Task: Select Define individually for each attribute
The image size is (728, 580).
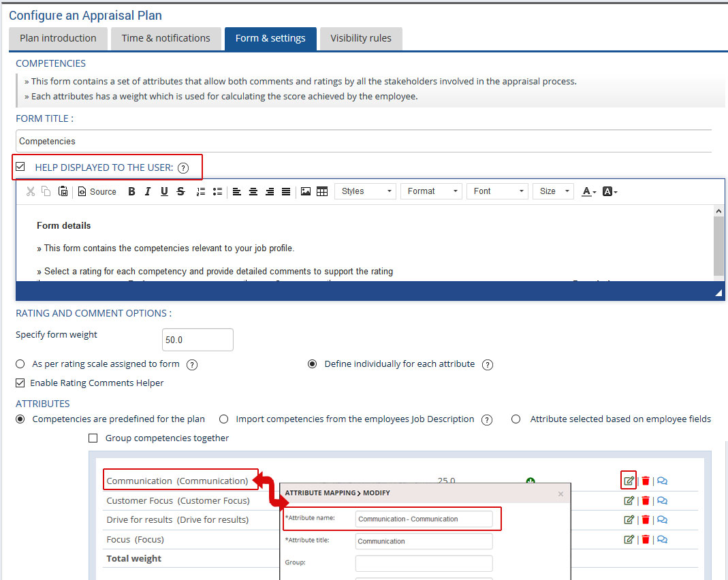Action: 313,364
